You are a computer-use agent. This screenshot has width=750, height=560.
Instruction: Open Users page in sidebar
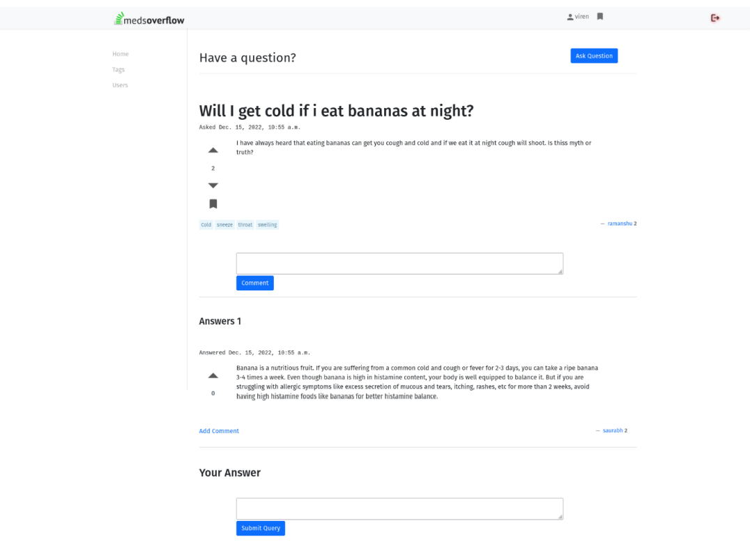click(120, 85)
